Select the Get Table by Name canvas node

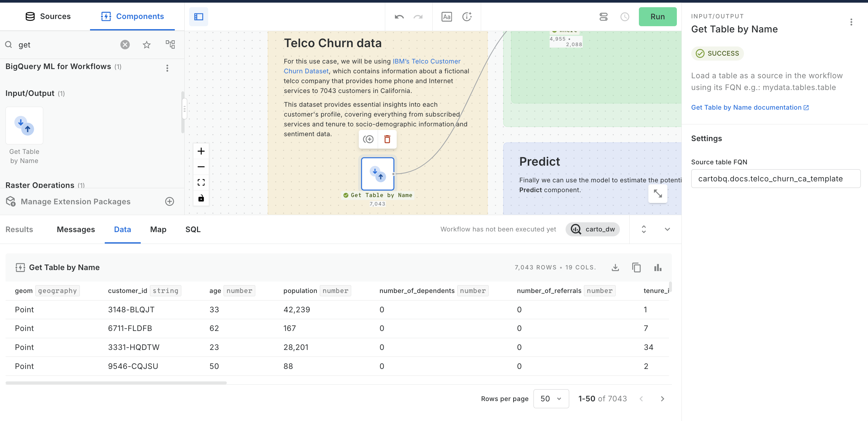coord(377,174)
